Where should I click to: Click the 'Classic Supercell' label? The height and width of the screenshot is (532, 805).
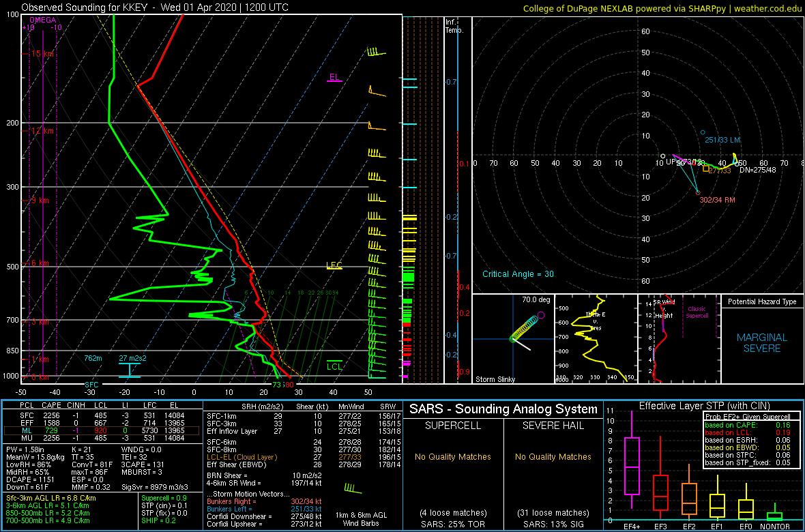click(696, 314)
